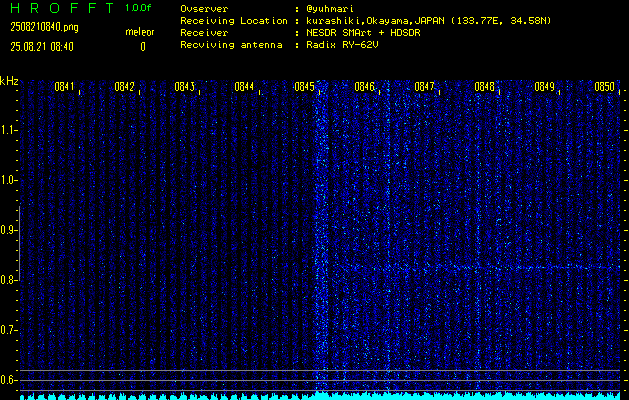
Task: Click the 0850 time marker
Action: (x=605, y=87)
